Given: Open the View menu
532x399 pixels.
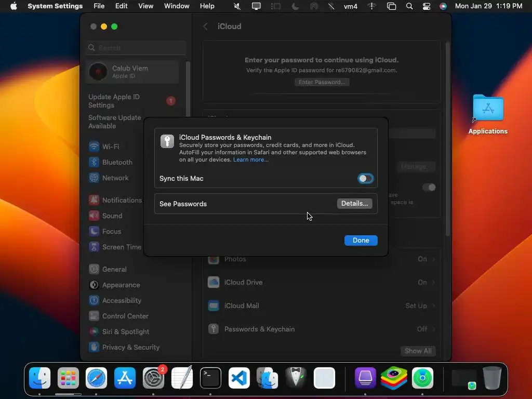Looking at the screenshot, I should (145, 6).
